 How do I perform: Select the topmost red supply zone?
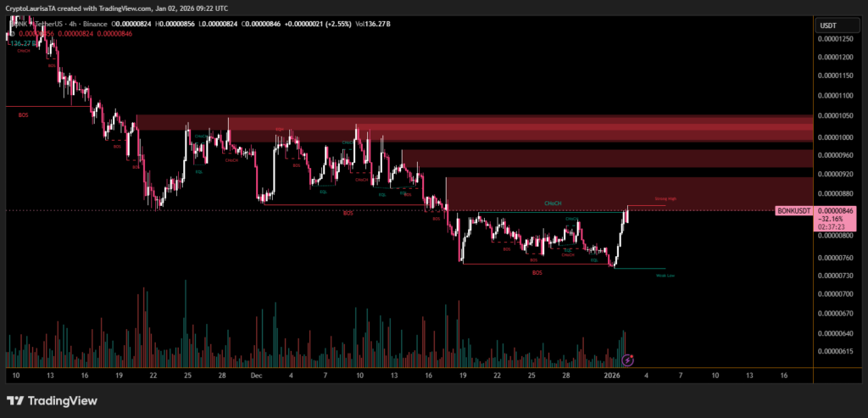473,128
